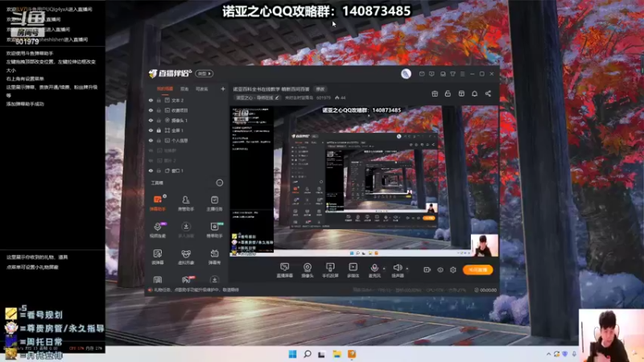Open the hamburger menu in title bar

click(x=462, y=74)
